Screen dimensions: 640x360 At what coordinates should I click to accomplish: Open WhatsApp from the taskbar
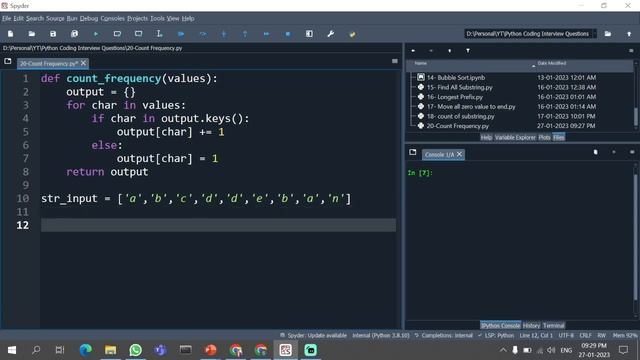click(136, 350)
